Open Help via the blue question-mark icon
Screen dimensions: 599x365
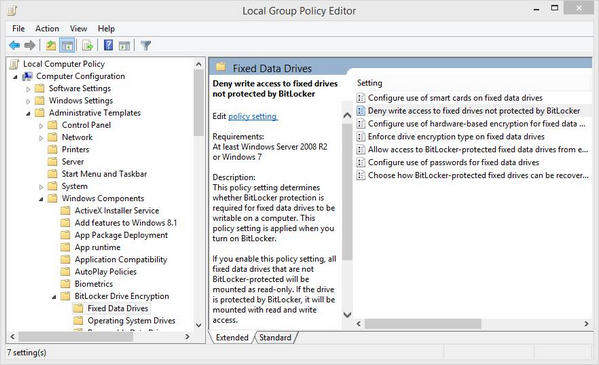(x=108, y=45)
